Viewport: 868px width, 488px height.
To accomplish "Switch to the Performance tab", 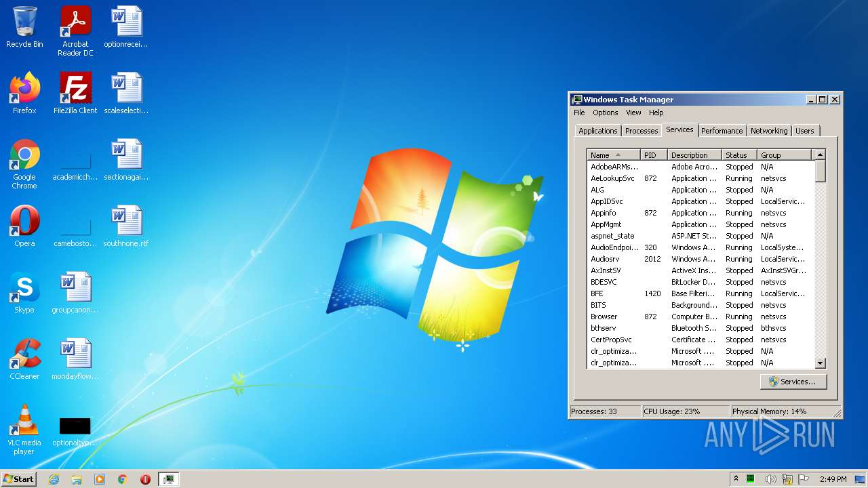I will pyautogui.click(x=722, y=131).
